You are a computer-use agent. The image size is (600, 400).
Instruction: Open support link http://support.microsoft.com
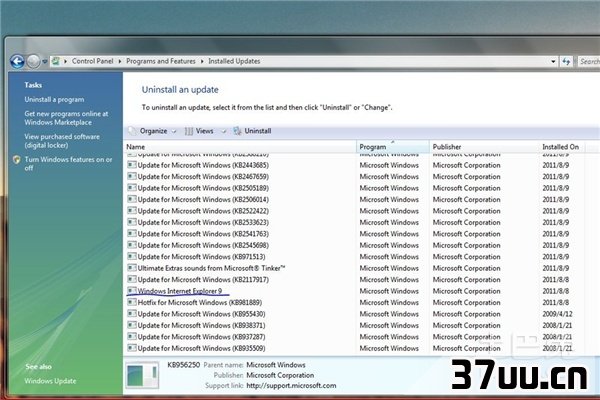[291, 386]
